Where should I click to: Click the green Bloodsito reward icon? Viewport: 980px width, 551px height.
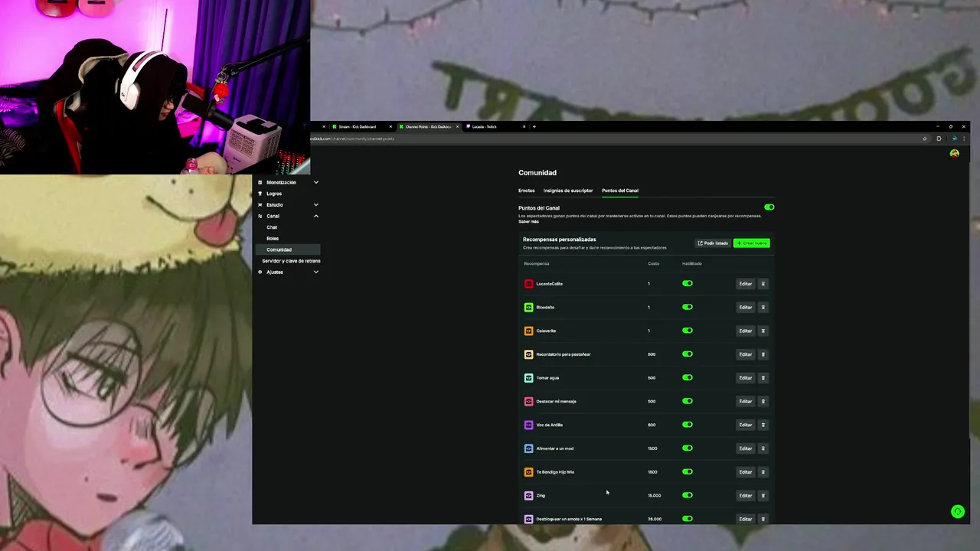pyautogui.click(x=528, y=308)
